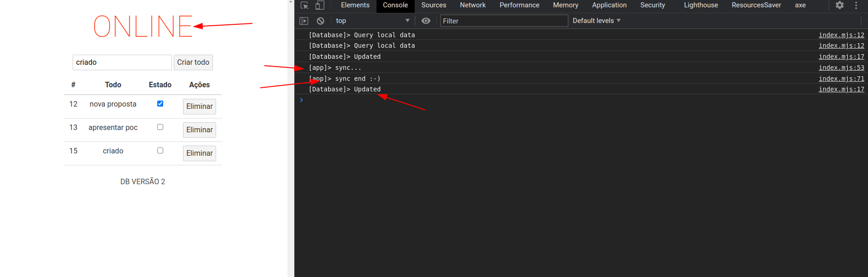Clear the console with the clear icon
Viewport: 868px width, 277px height.
(x=320, y=21)
